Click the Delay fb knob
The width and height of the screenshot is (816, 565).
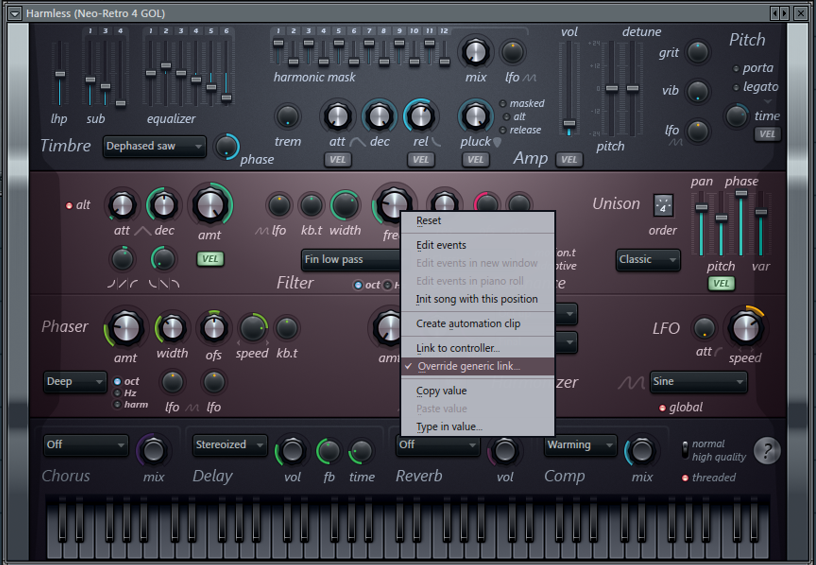pos(328,452)
